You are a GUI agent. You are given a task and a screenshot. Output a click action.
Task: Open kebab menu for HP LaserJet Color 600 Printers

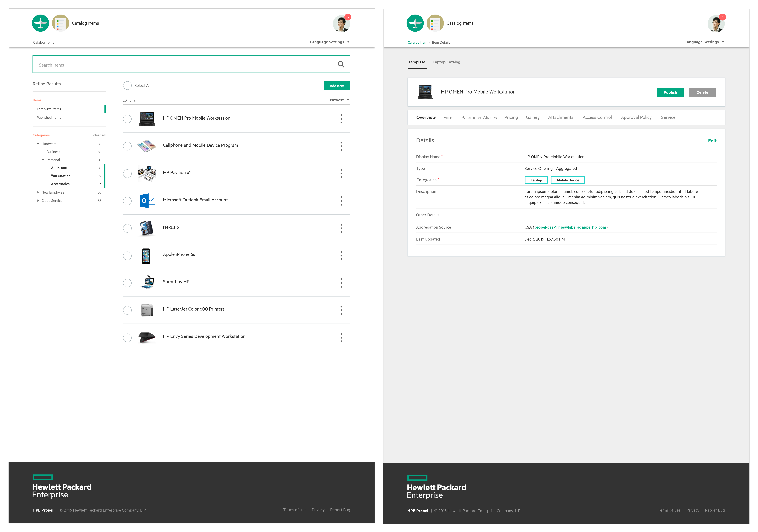[x=341, y=310]
